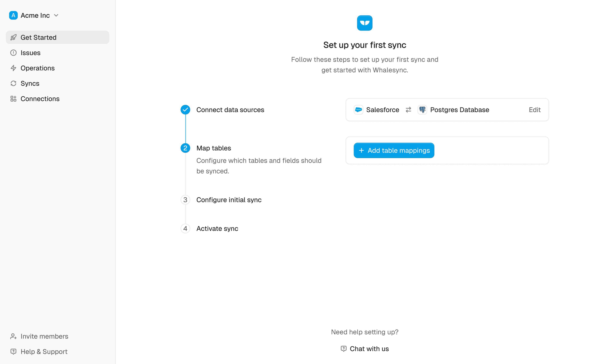
Task: Click the Whalesync logo above the heading
Action: (x=364, y=23)
